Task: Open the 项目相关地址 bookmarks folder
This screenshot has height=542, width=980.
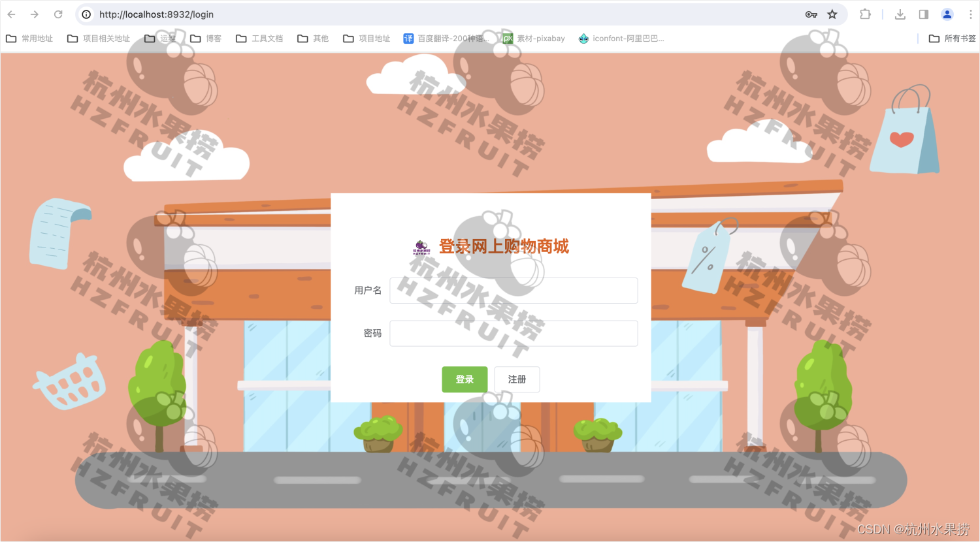Action: pos(99,39)
